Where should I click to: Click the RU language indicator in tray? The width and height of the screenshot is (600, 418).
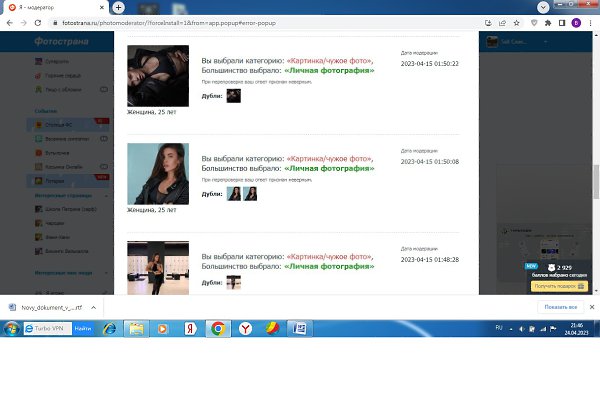point(499,328)
